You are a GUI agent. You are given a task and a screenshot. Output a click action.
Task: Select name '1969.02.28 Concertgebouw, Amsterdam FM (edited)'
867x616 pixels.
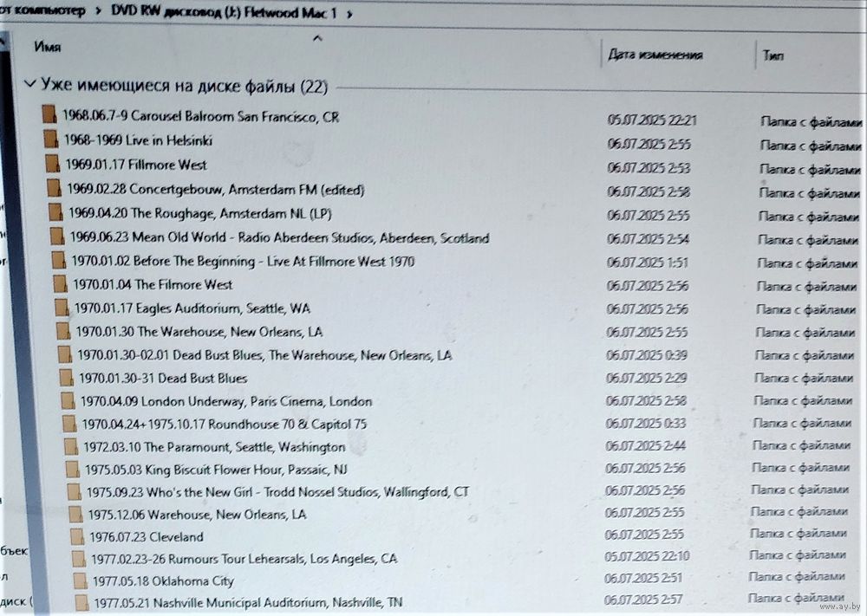pyautogui.click(x=216, y=190)
